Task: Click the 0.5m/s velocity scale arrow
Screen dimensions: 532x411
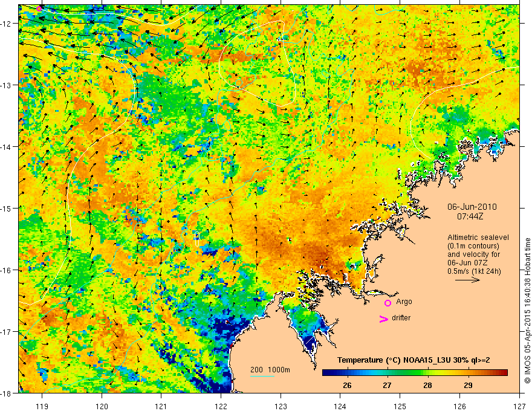Action: point(467,280)
